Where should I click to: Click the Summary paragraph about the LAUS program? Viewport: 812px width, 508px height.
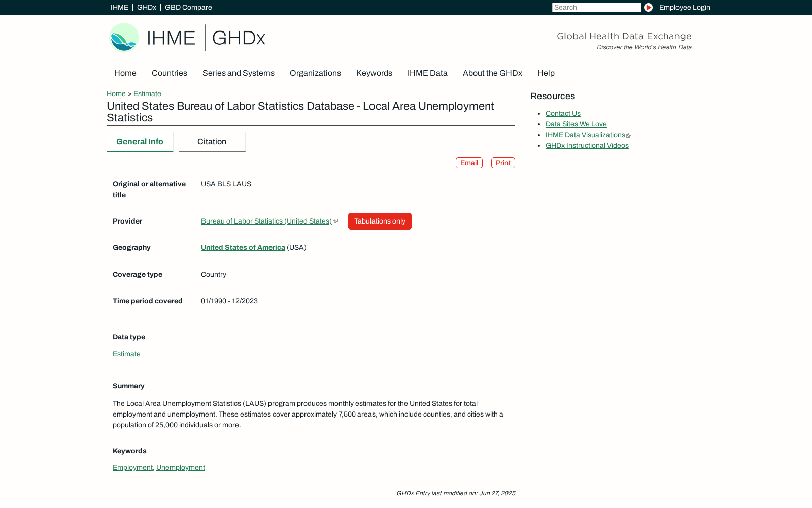(308, 414)
